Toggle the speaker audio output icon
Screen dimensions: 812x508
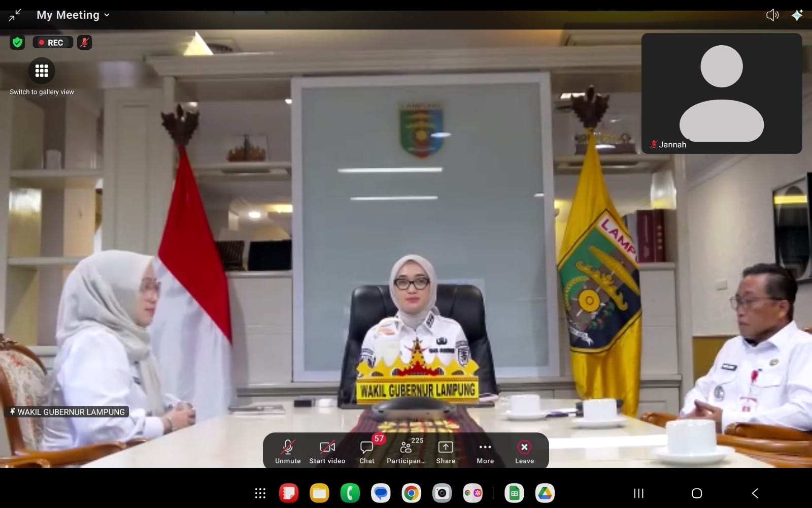[x=772, y=15]
